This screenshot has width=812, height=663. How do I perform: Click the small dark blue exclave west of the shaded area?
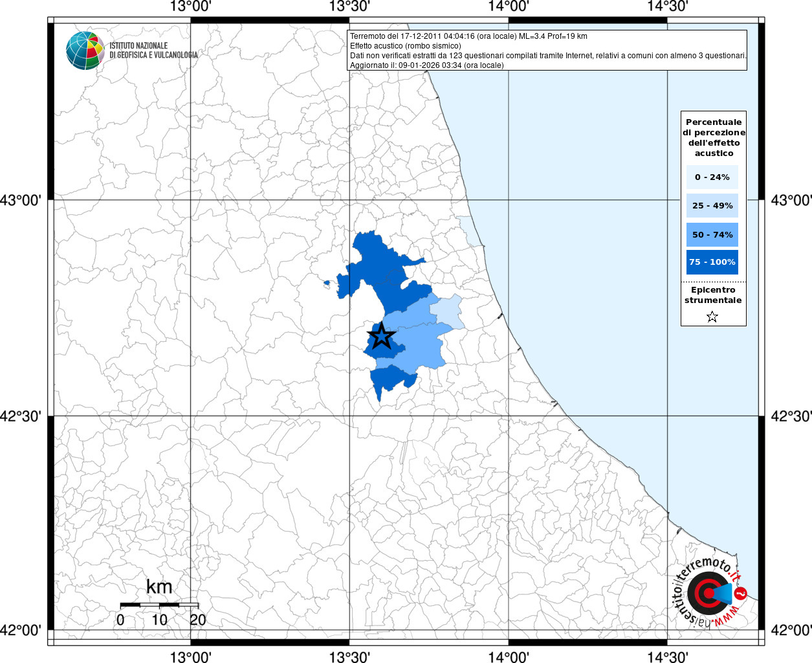327,283
